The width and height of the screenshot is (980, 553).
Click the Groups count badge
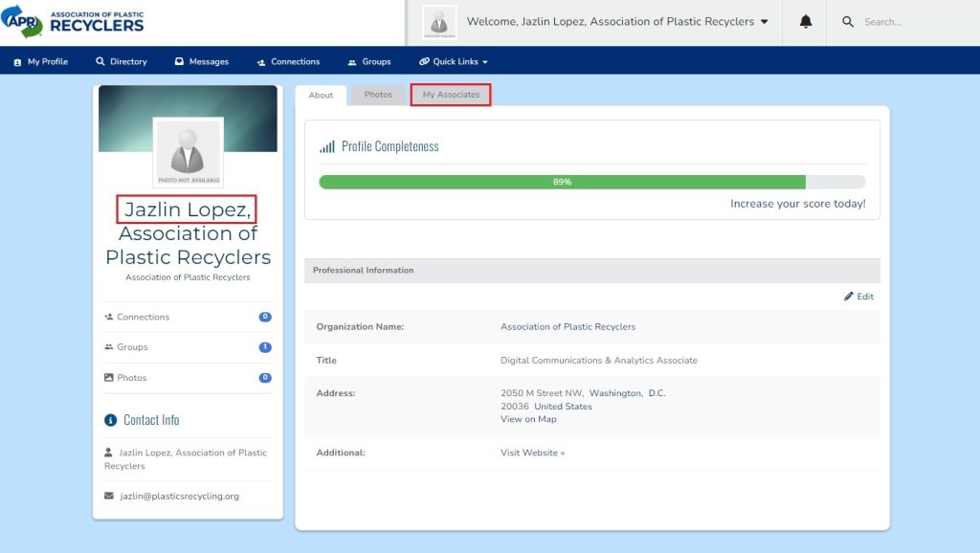(x=265, y=346)
